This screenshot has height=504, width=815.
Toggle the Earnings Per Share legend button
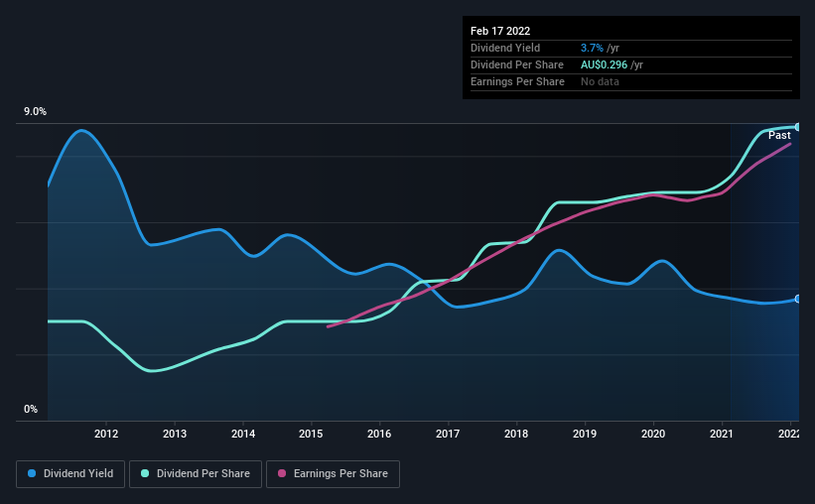point(333,474)
